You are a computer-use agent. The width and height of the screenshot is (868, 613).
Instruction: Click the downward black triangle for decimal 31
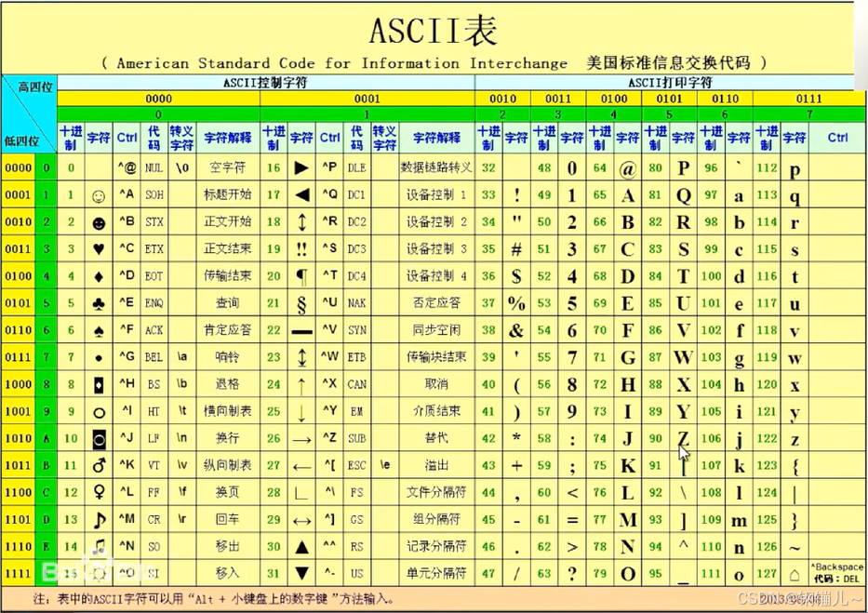pyautogui.click(x=301, y=574)
